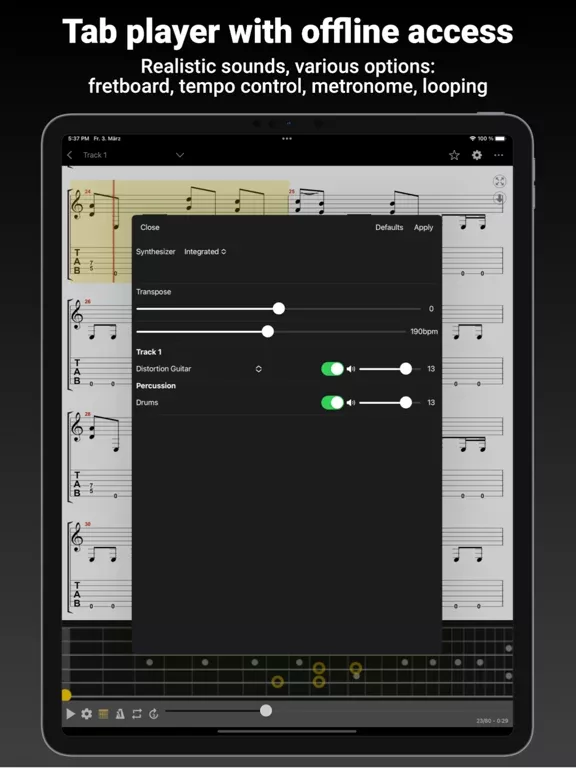Click the yellow fretboard position marker

pos(66,695)
